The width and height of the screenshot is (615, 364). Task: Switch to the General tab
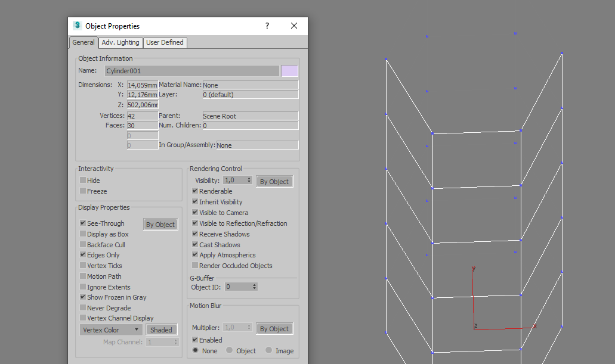(x=83, y=42)
